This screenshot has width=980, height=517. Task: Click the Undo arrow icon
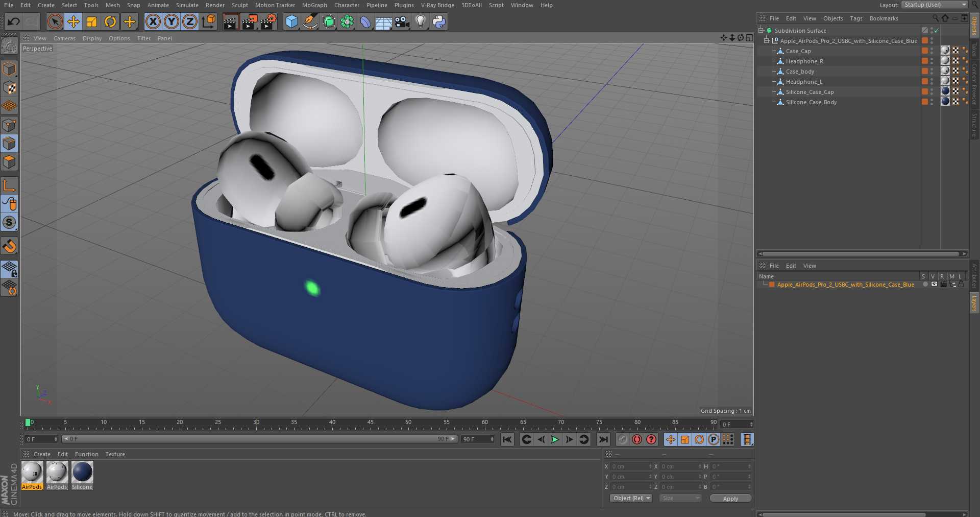pos(14,21)
